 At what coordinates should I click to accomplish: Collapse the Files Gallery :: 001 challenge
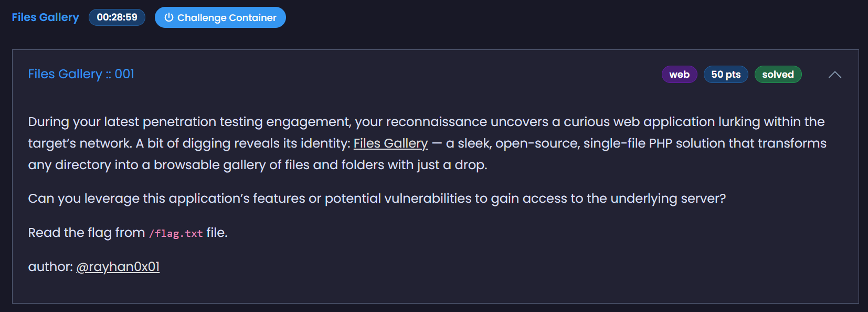[x=834, y=75]
